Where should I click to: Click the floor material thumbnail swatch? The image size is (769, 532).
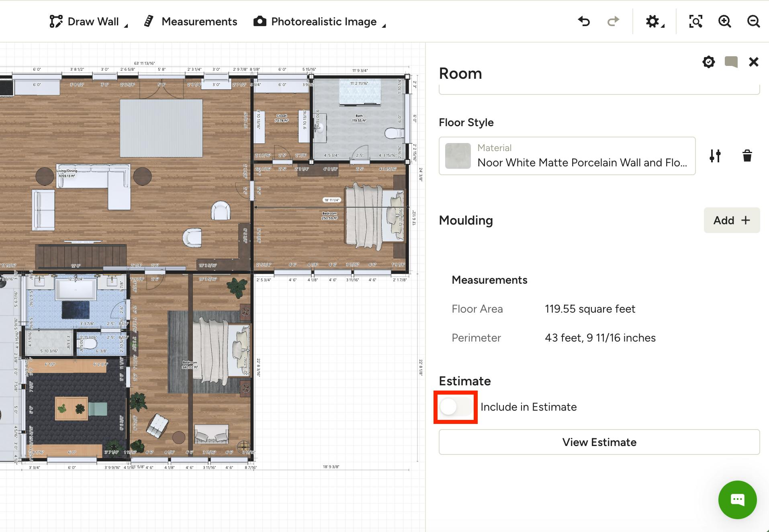pyautogui.click(x=458, y=156)
